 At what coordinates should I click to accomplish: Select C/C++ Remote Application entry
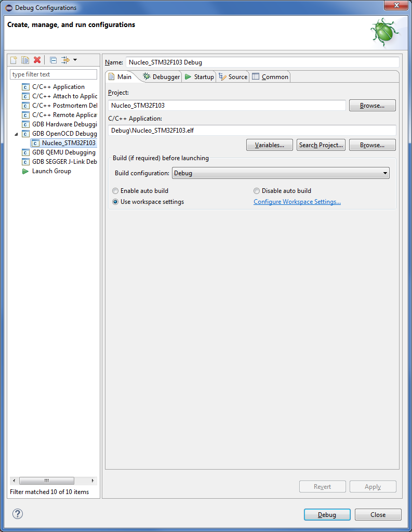click(x=64, y=115)
